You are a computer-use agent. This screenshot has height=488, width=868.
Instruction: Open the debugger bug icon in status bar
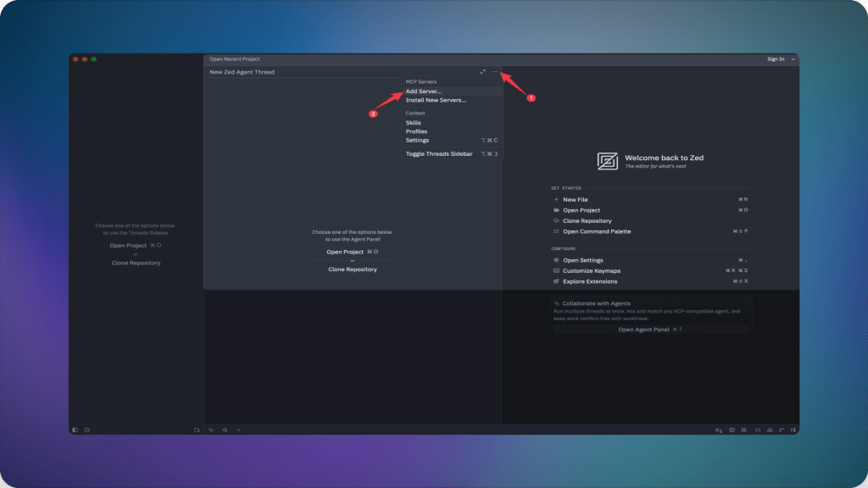point(744,430)
